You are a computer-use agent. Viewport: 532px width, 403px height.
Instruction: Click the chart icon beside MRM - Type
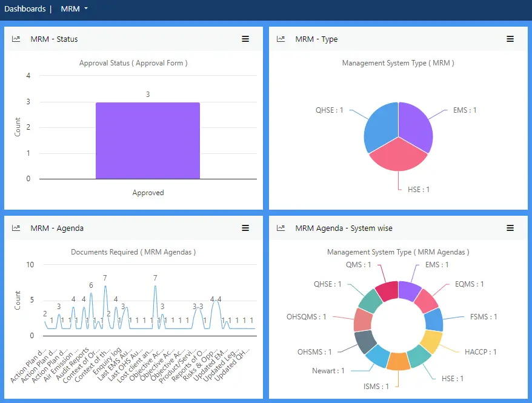pyautogui.click(x=281, y=39)
